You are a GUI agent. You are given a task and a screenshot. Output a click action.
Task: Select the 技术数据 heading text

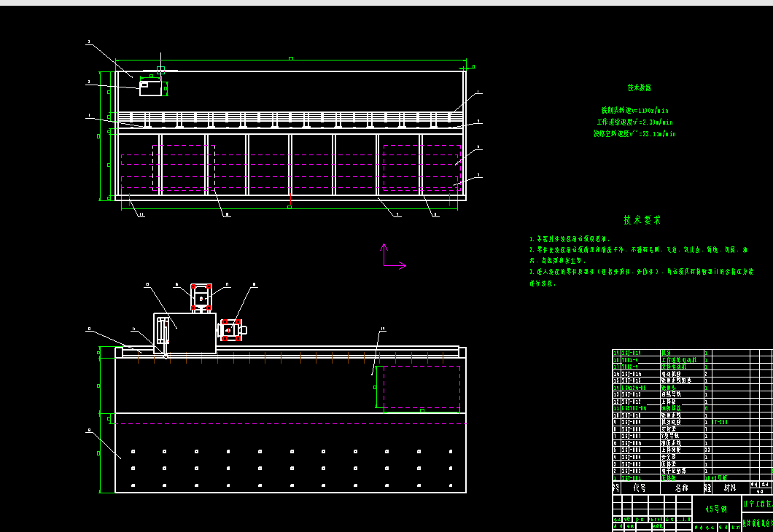tap(639, 87)
